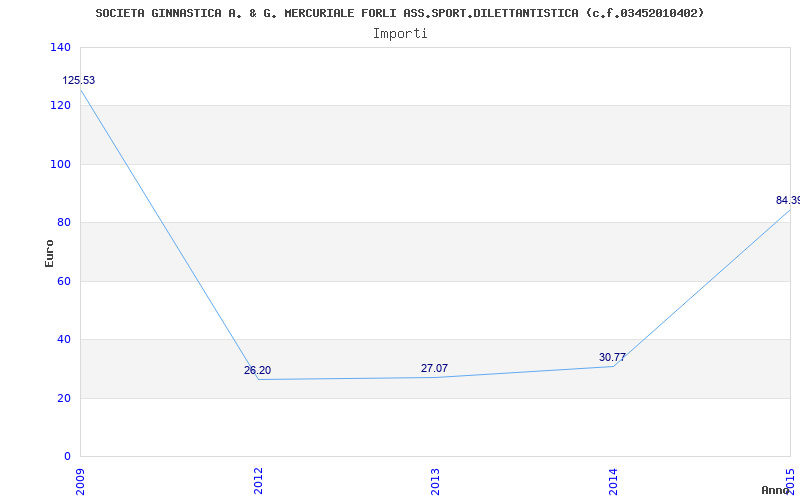Click the 2013 x-axis label

point(435,481)
